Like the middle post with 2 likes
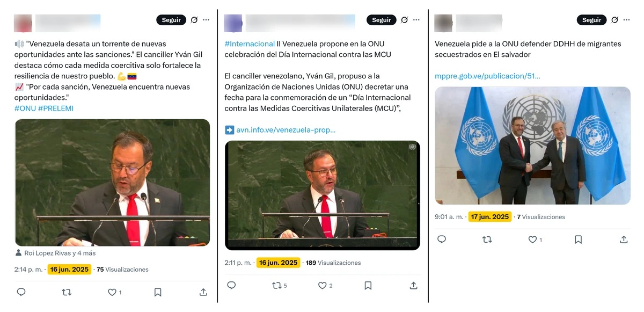The height and width of the screenshot is (312, 644). [x=325, y=286]
